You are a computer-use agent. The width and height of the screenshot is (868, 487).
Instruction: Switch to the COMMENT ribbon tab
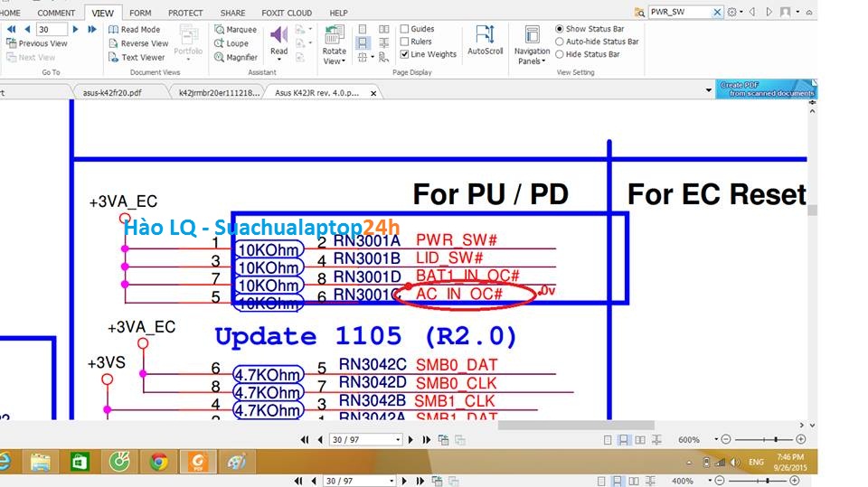point(56,13)
